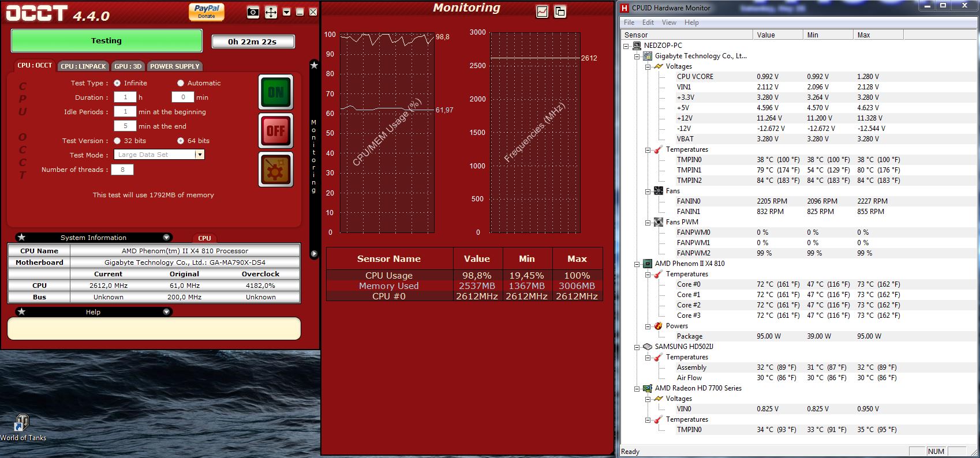Open the OCCT options down-arrow menu
Screen dimensions: 980x458
click(x=286, y=12)
